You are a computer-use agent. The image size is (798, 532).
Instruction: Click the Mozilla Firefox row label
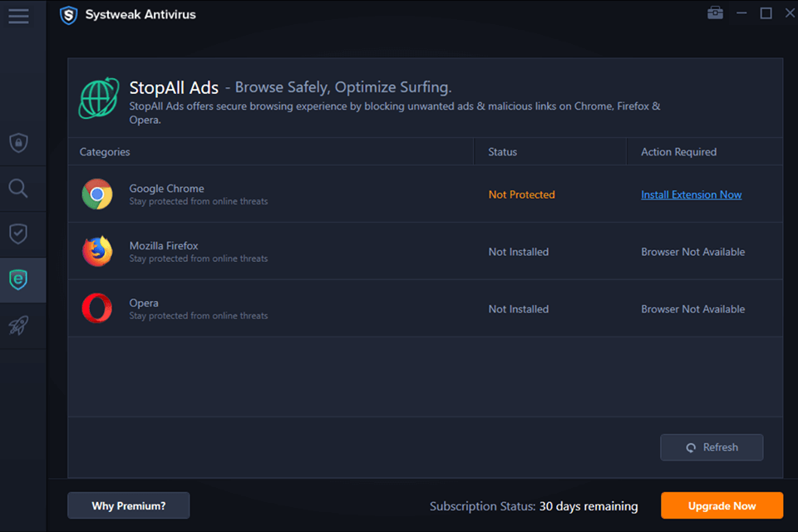(164, 245)
